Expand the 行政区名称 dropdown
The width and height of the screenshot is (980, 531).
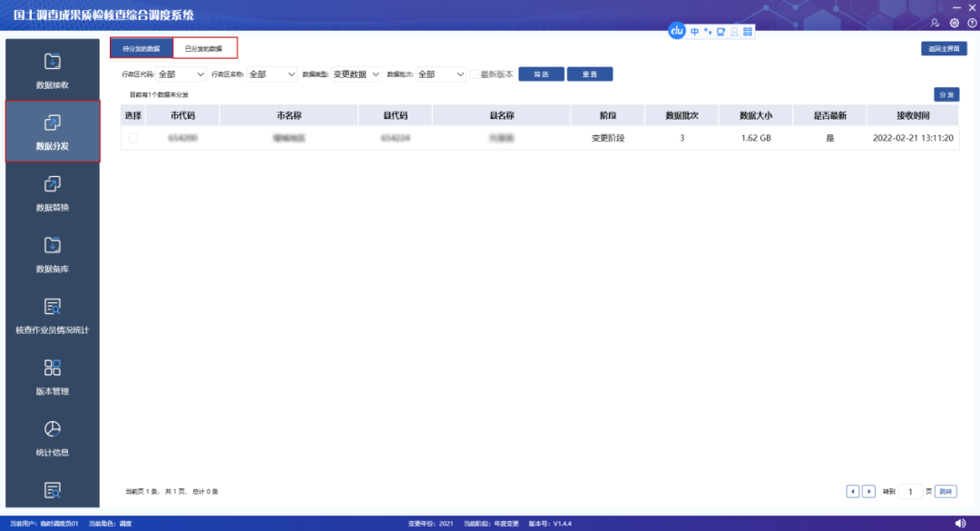pos(272,74)
